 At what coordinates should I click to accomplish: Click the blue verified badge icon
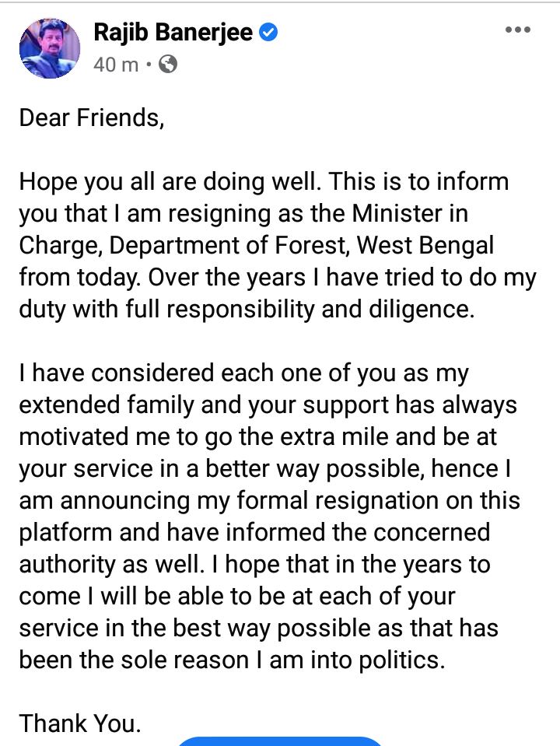click(x=268, y=33)
